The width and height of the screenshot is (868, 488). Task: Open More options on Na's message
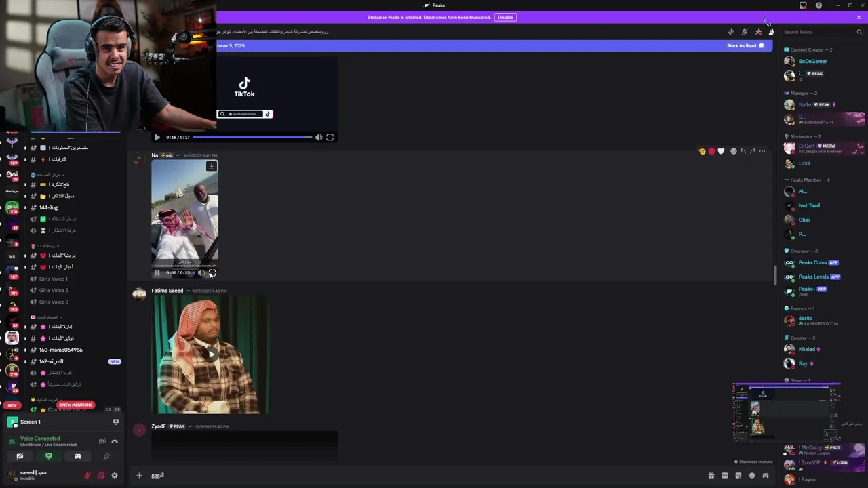(x=762, y=151)
